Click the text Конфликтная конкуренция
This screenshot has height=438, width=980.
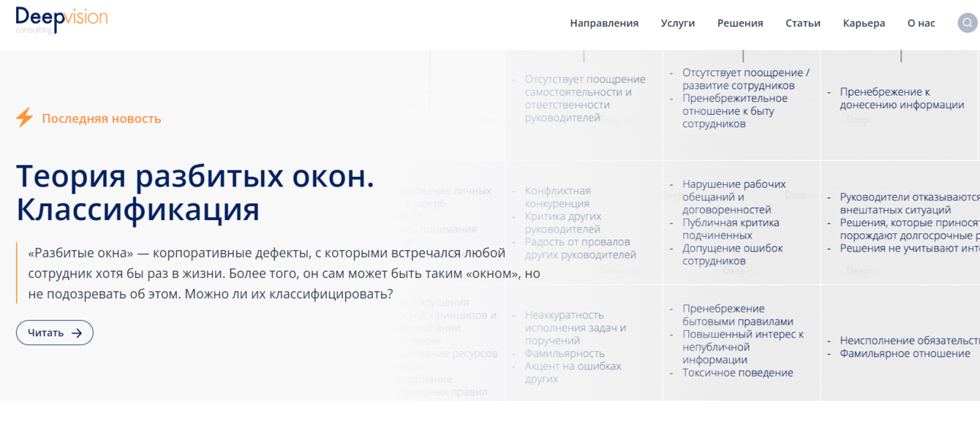point(557,197)
